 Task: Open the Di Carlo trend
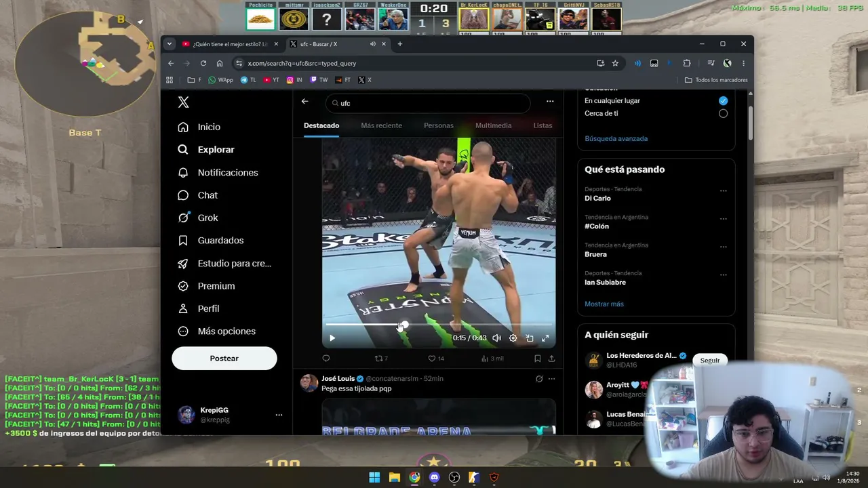[x=597, y=199]
